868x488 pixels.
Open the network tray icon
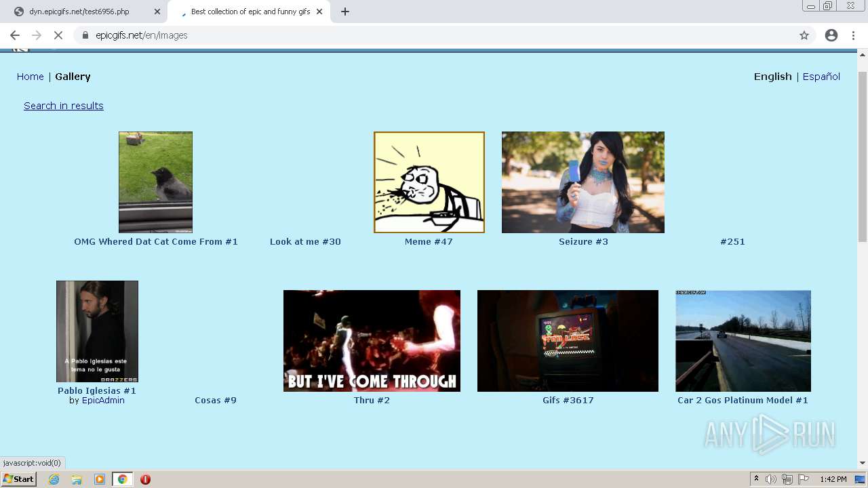point(787,479)
